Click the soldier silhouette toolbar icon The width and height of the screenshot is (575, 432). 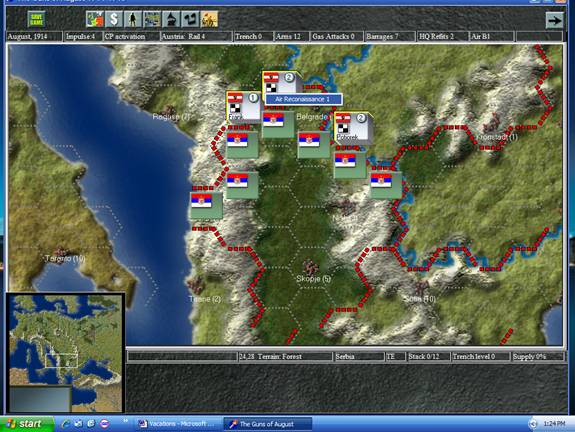tap(133, 19)
